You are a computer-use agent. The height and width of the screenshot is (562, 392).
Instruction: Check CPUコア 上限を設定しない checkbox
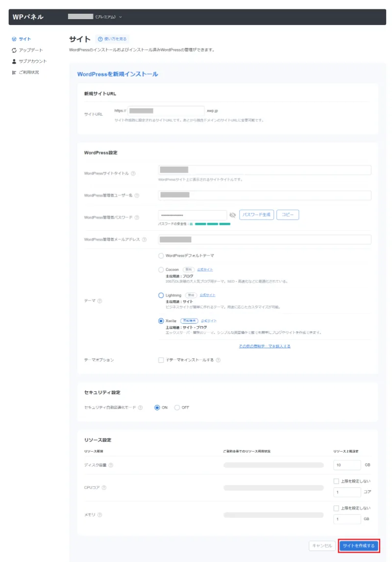pos(336,482)
